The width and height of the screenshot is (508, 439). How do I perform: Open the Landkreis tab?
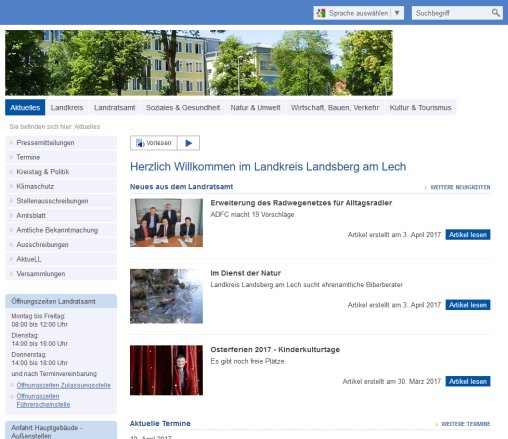(x=67, y=107)
